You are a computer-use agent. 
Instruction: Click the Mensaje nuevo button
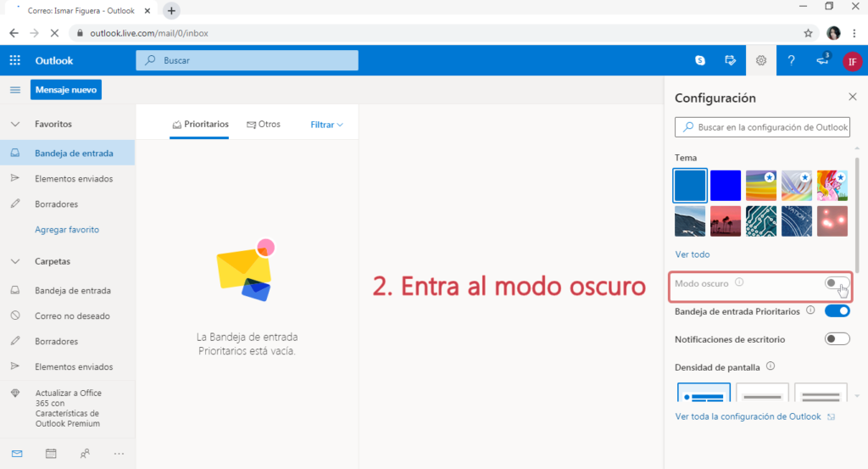point(66,90)
